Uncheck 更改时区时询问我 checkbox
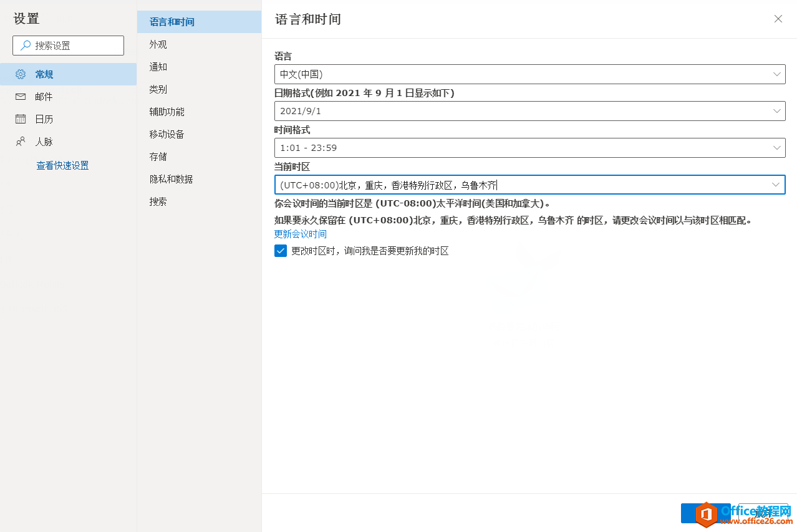This screenshot has width=797, height=532. [x=281, y=251]
